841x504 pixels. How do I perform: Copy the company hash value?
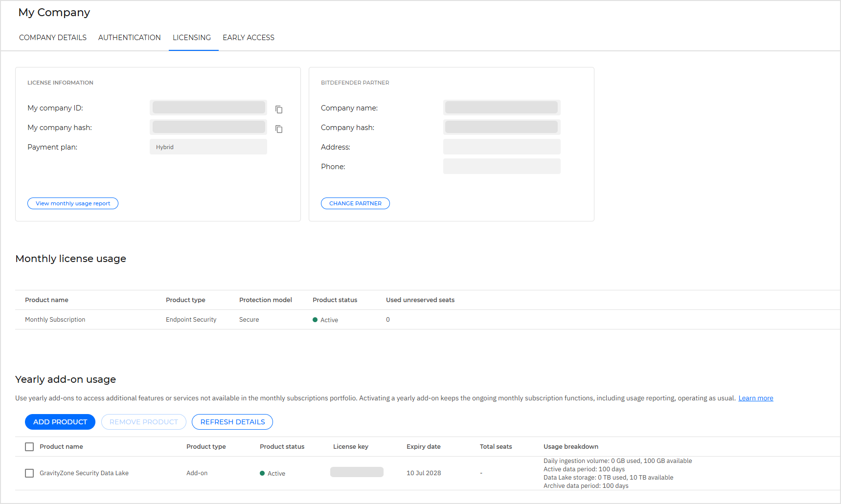279,129
